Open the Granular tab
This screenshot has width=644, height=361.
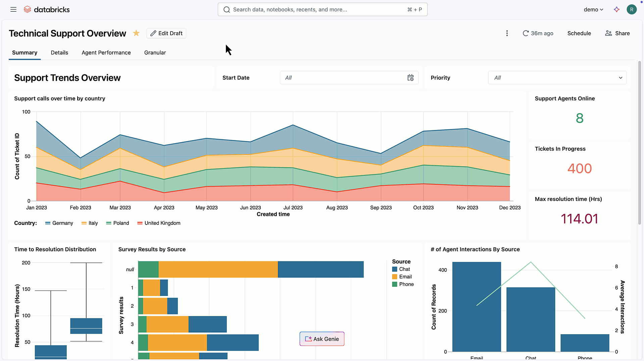[155, 53]
